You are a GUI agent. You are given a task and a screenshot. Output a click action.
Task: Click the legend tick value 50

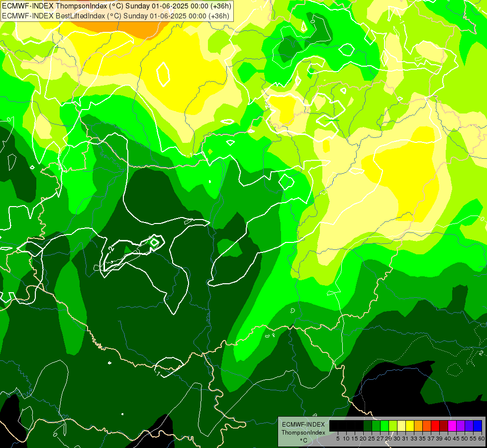[x=464, y=439]
